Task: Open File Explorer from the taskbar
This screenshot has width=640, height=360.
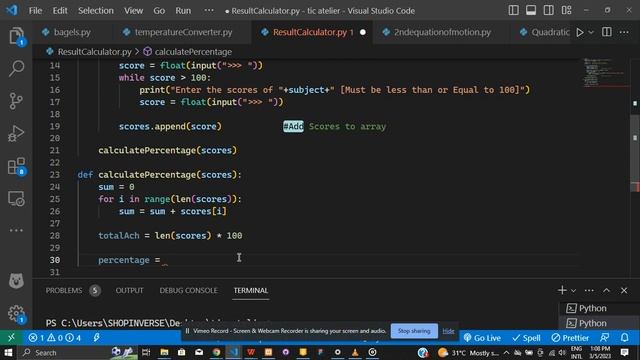Action: (164, 352)
